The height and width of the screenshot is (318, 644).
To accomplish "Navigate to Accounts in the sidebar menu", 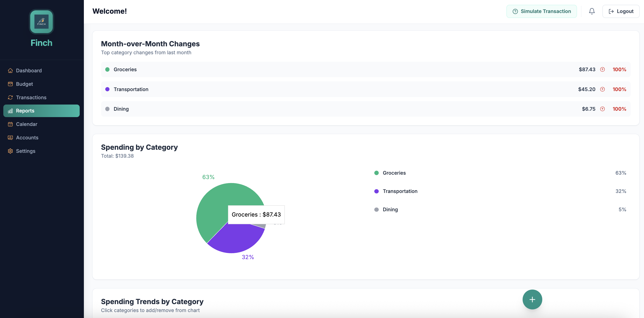I will click(27, 138).
